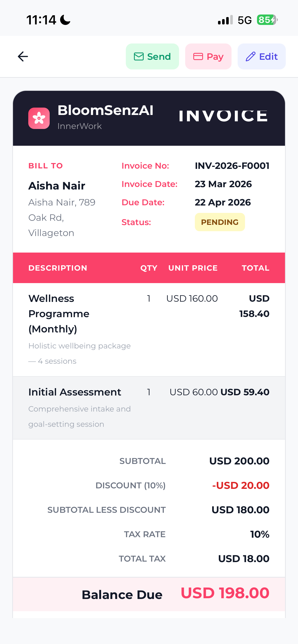298x644 pixels.
Task: Tap the Do Not Disturb moon icon
Action: [65, 20]
